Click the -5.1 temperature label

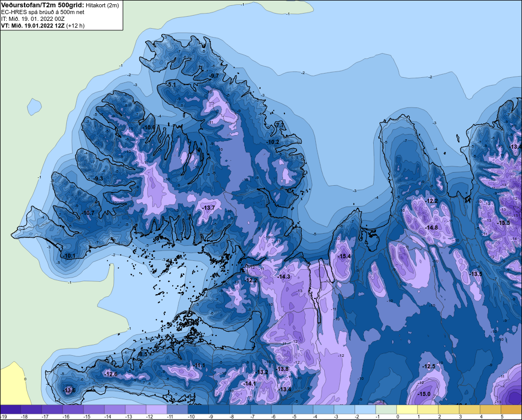(x=171, y=85)
